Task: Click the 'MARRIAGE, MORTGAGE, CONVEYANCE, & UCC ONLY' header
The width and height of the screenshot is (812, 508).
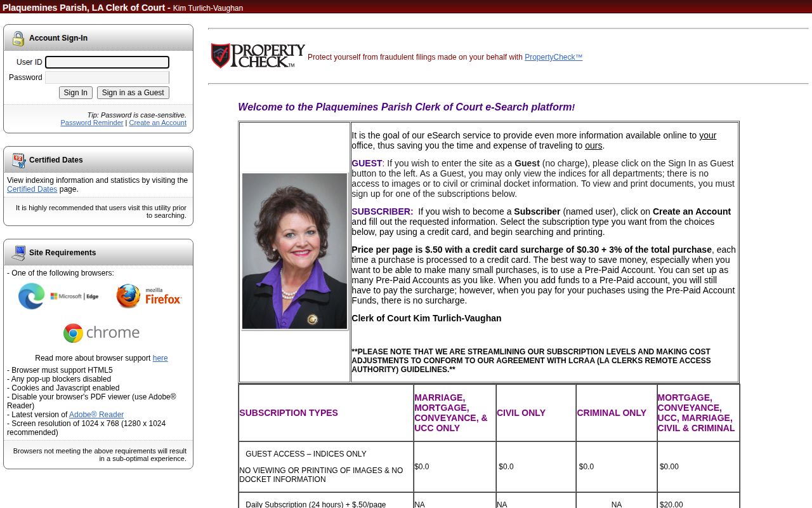Action: [x=451, y=413]
